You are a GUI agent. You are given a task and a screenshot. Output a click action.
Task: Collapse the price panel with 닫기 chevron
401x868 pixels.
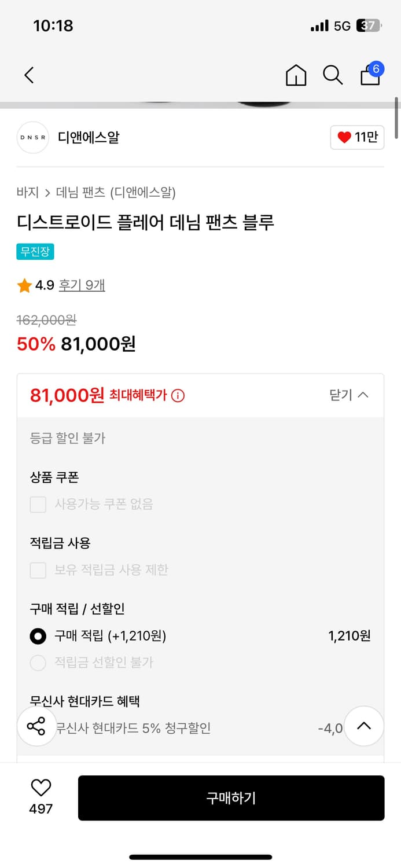tap(350, 395)
